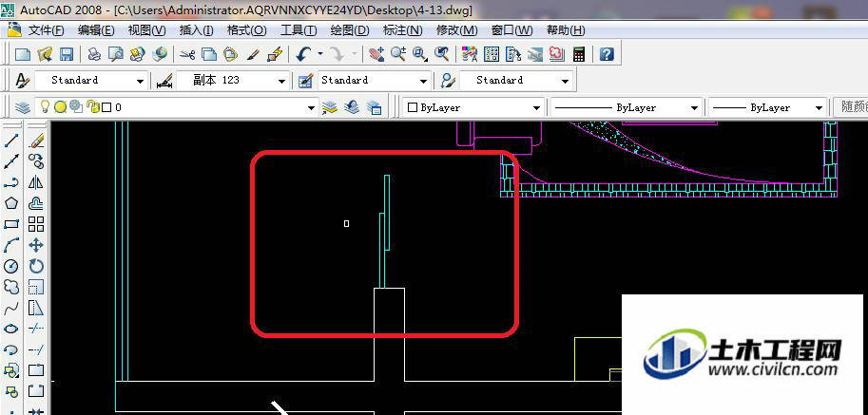Screen dimensions: 868x415
Task: Open the Multileader Style manager icon
Action: click(448, 81)
